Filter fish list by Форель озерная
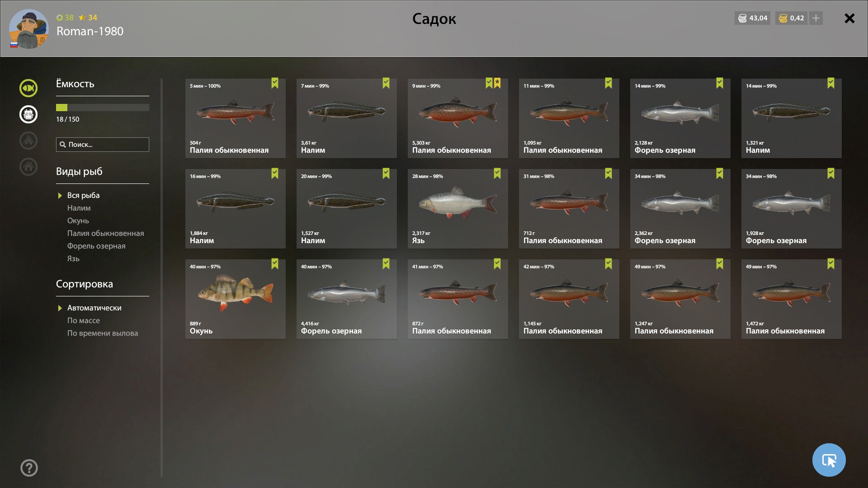The height and width of the screenshot is (488, 868). coord(96,246)
